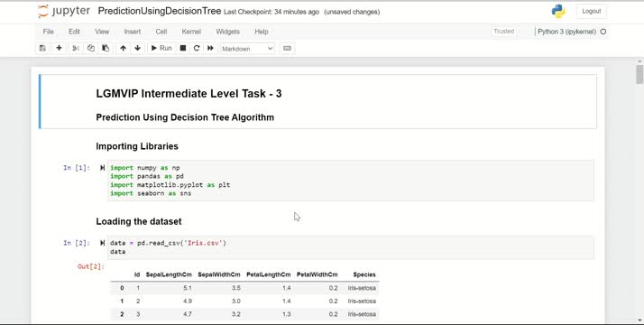The image size is (644, 325).
Task: Move selected cell down arrow
Action: click(138, 48)
